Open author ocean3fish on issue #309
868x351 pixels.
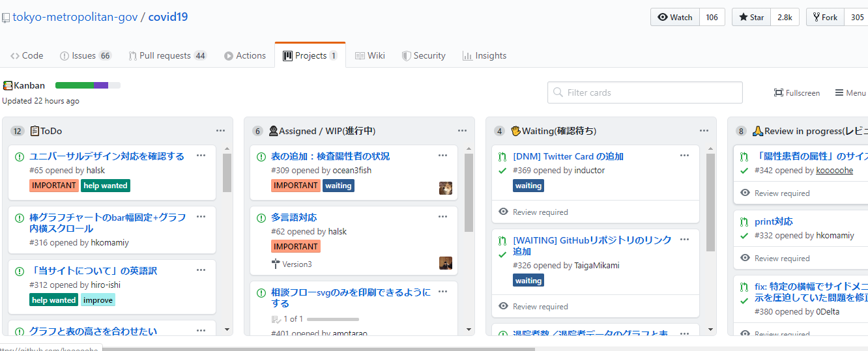pos(352,171)
